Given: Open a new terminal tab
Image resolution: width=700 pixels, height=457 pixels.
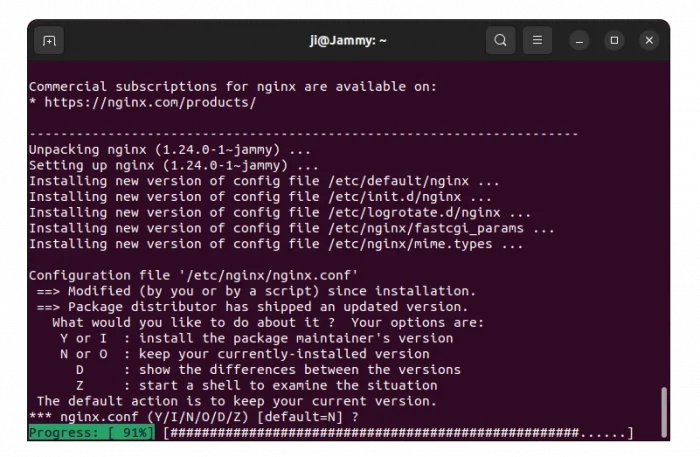Looking at the screenshot, I should tap(48, 41).
